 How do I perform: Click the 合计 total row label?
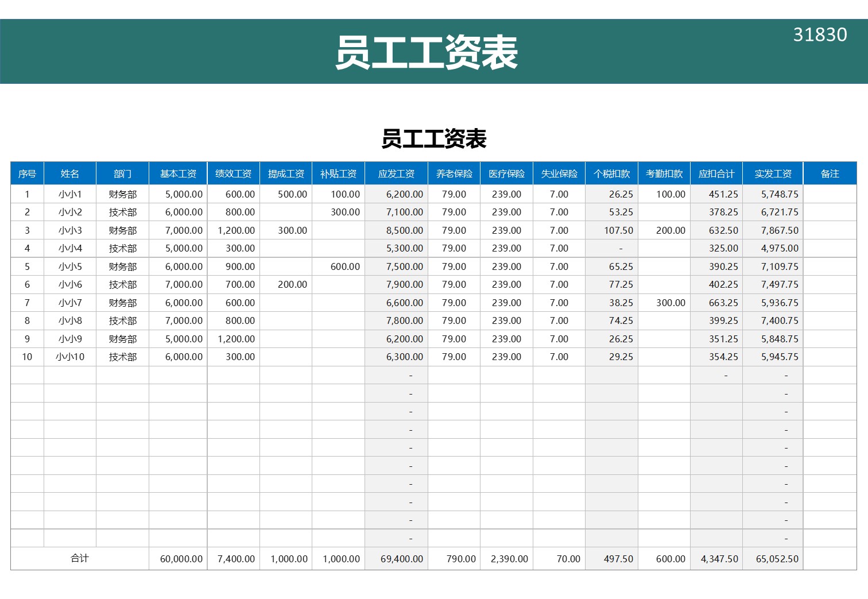coord(80,558)
